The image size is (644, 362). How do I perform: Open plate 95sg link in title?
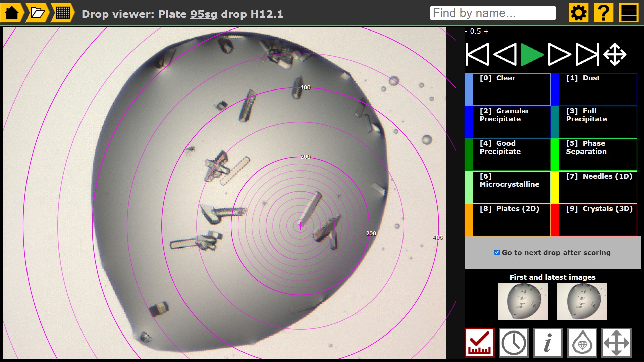pyautogui.click(x=204, y=14)
